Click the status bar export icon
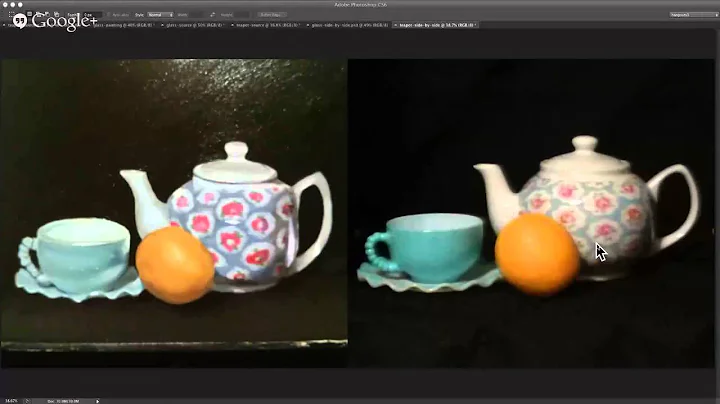720x404 pixels. pos(27,401)
